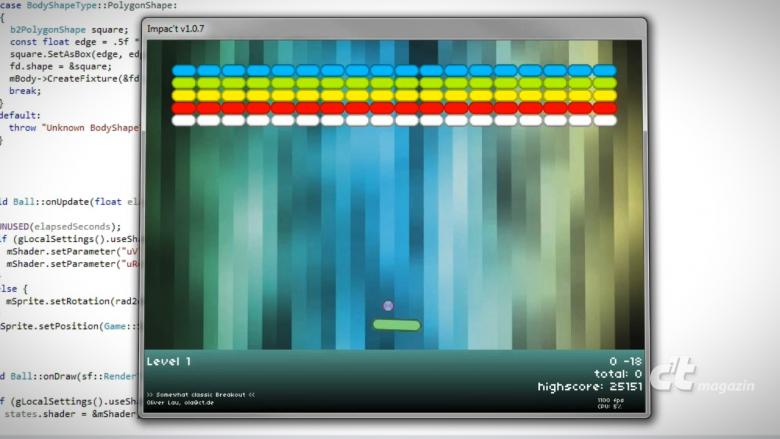Viewport: 780px width, 439px height.
Task: Click the 'break;' code line
Action: click(x=25, y=91)
